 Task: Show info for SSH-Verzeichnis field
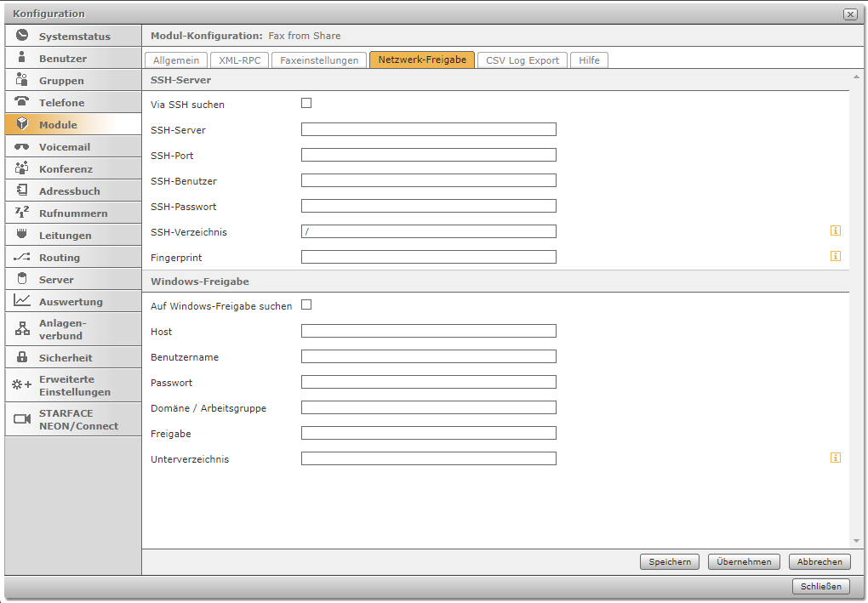(835, 230)
